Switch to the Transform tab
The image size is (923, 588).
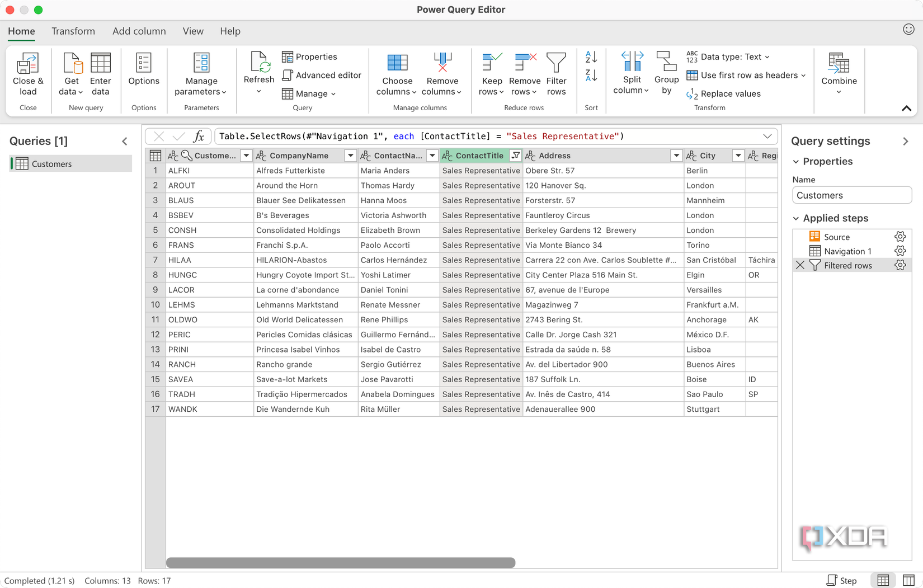[73, 31]
